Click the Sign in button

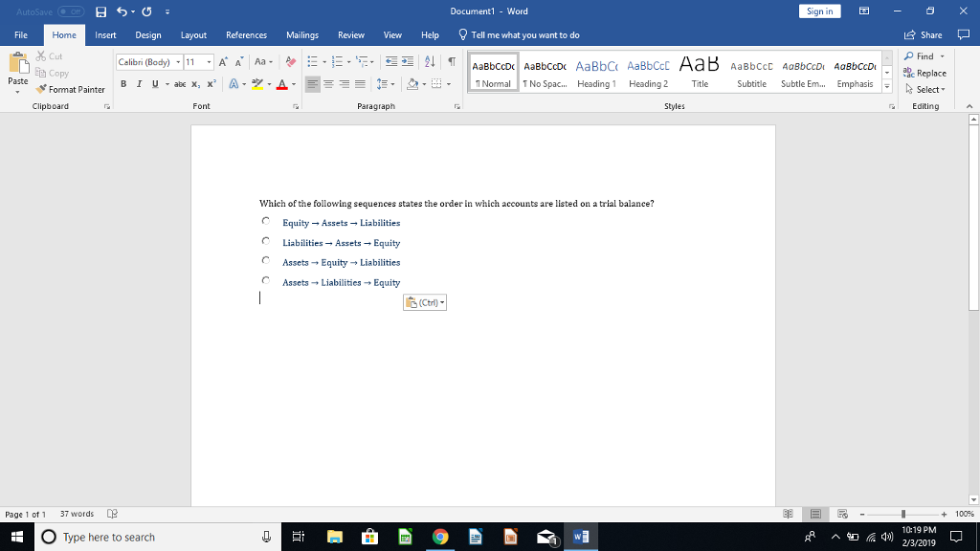[x=819, y=11]
